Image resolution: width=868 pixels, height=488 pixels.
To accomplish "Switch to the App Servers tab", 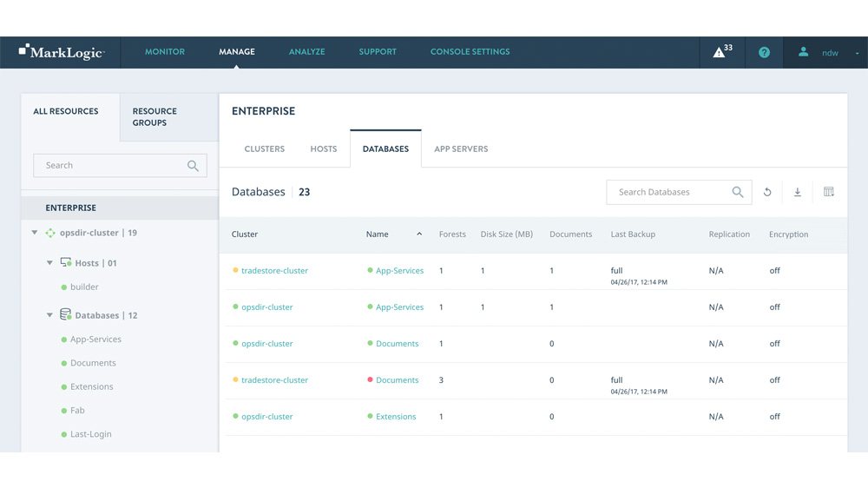I will (x=461, y=149).
